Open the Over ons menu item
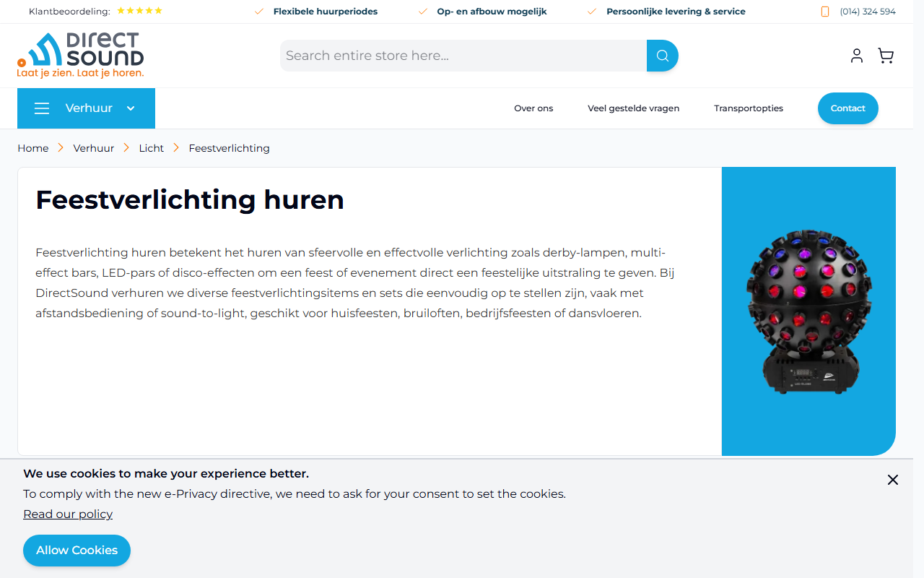The image size is (924, 578). 533,108
